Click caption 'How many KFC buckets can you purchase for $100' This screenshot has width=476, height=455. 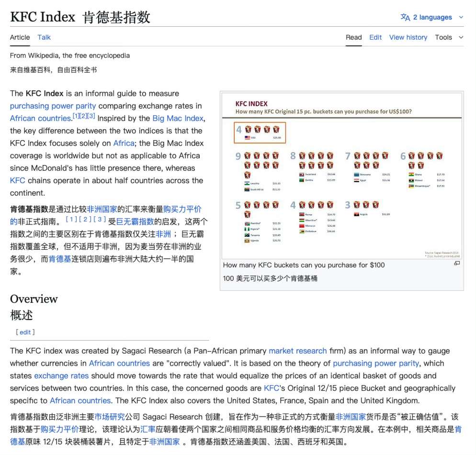tap(304, 265)
